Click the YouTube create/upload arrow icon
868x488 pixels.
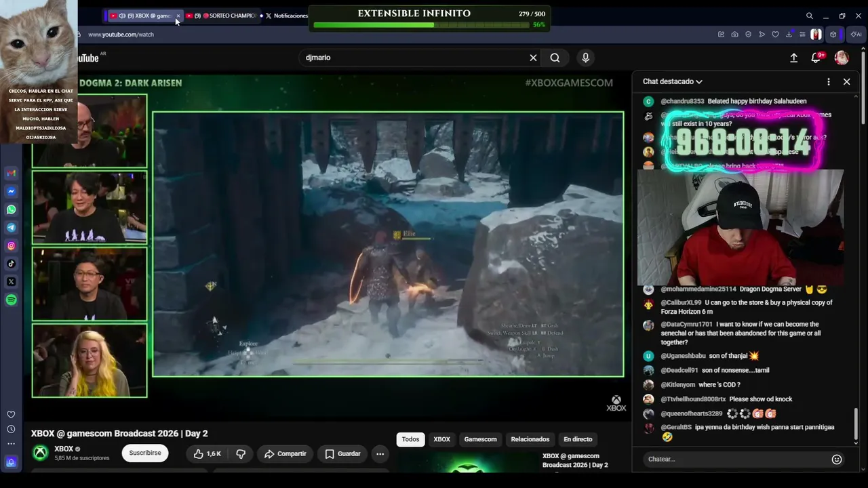point(793,58)
